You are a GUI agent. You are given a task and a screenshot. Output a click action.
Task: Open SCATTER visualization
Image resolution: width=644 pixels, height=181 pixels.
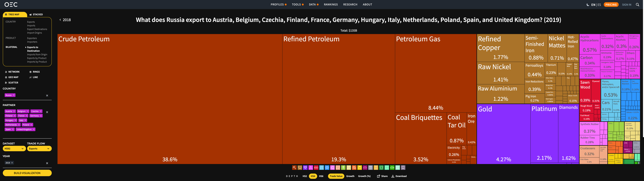[x=11, y=83]
